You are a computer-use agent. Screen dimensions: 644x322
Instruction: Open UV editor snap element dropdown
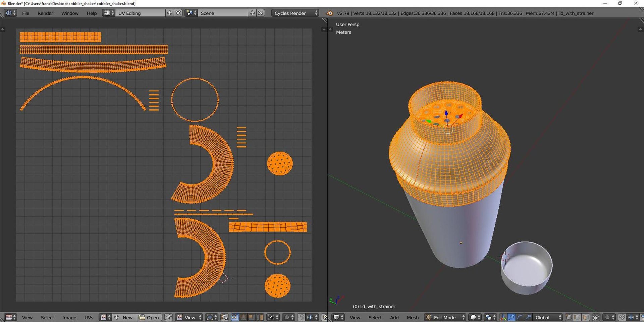click(x=312, y=317)
